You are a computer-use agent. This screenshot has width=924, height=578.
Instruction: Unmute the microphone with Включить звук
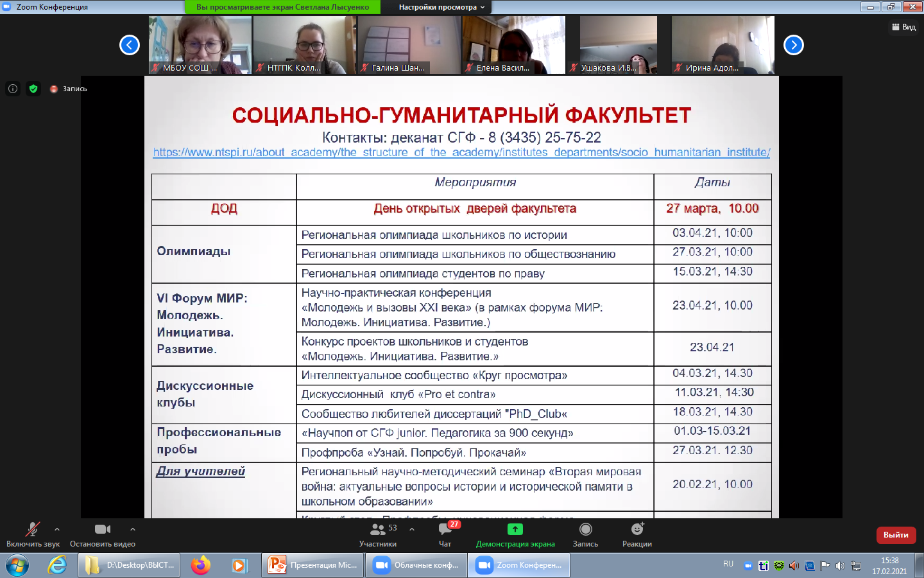point(32,530)
